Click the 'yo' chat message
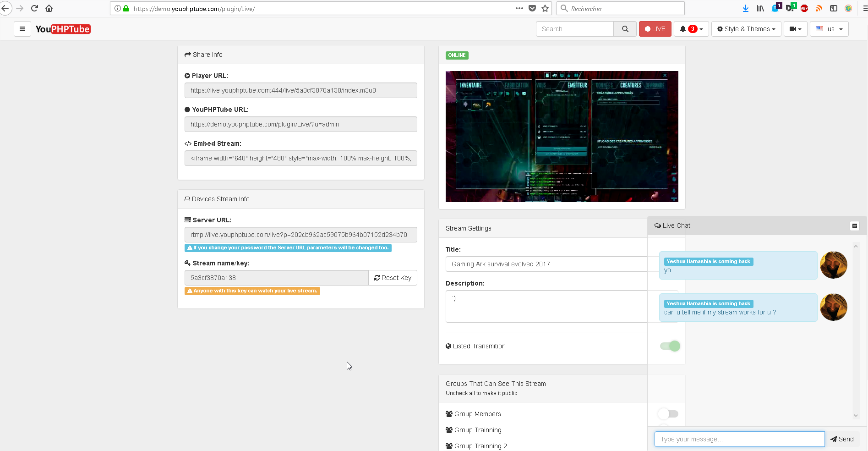This screenshot has height=451, width=868. 738,265
